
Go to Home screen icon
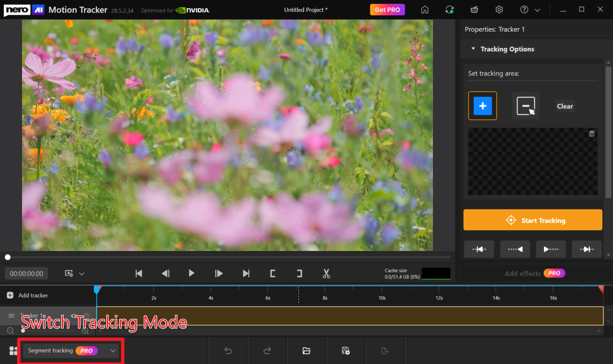(x=425, y=10)
